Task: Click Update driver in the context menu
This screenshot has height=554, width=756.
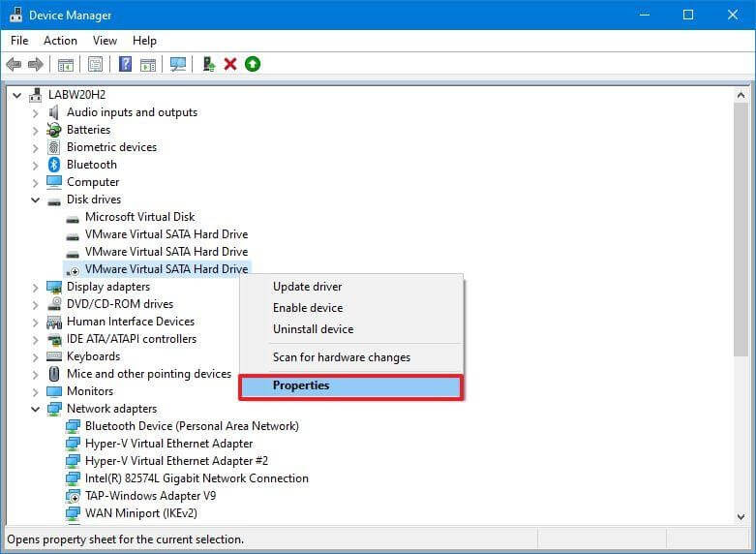Action: point(307,287)
